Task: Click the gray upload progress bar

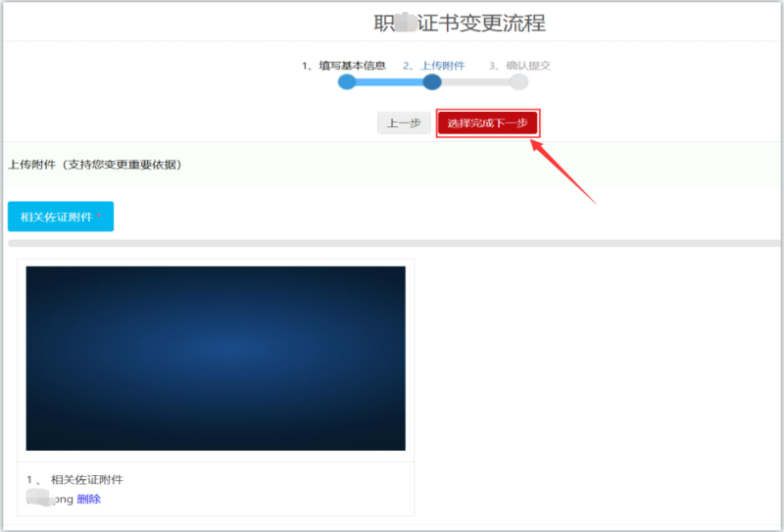Action: pos(395,243)
